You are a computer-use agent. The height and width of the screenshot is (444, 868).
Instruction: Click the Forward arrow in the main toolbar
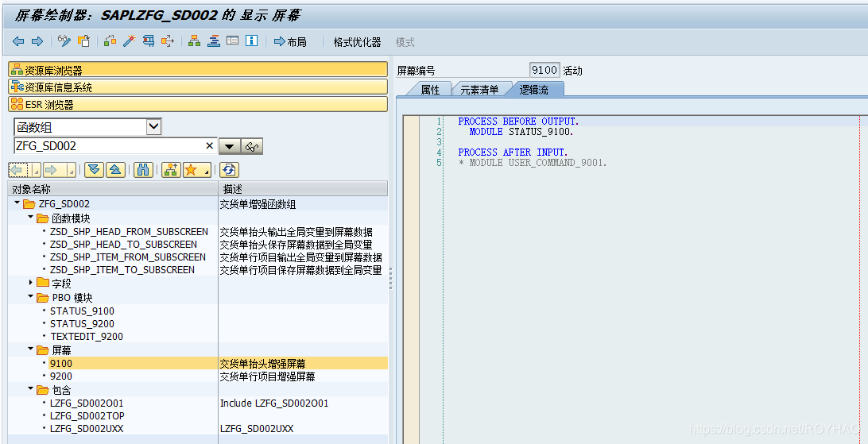(x=37, y=41)
